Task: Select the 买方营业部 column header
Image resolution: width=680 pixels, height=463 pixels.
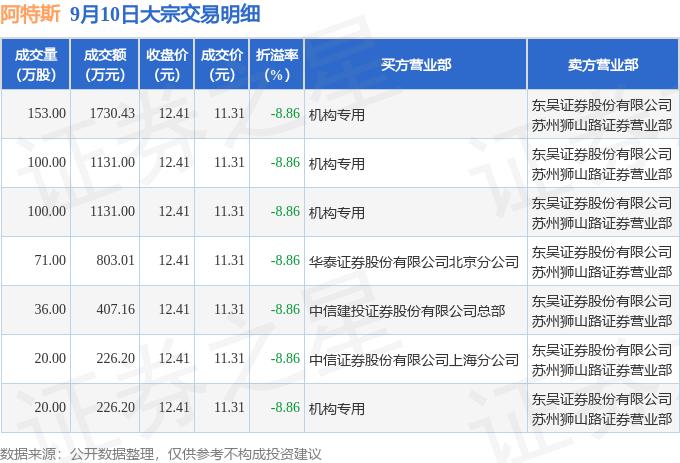Action: coord(416,65)
